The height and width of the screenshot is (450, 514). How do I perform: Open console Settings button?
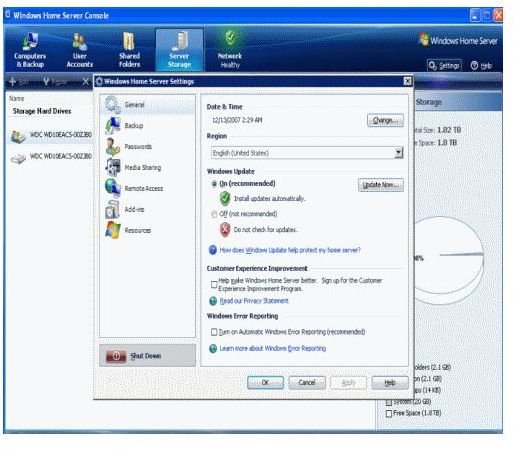click(444, 65)
